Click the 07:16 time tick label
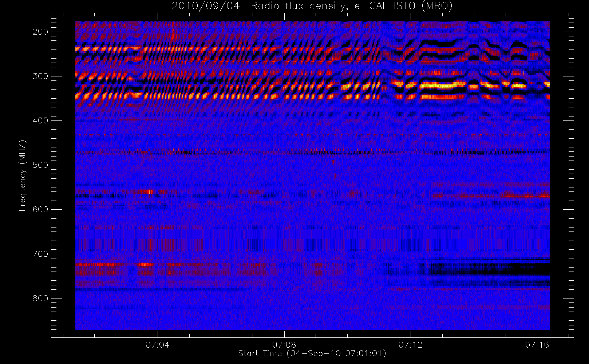 pos(537,345)
